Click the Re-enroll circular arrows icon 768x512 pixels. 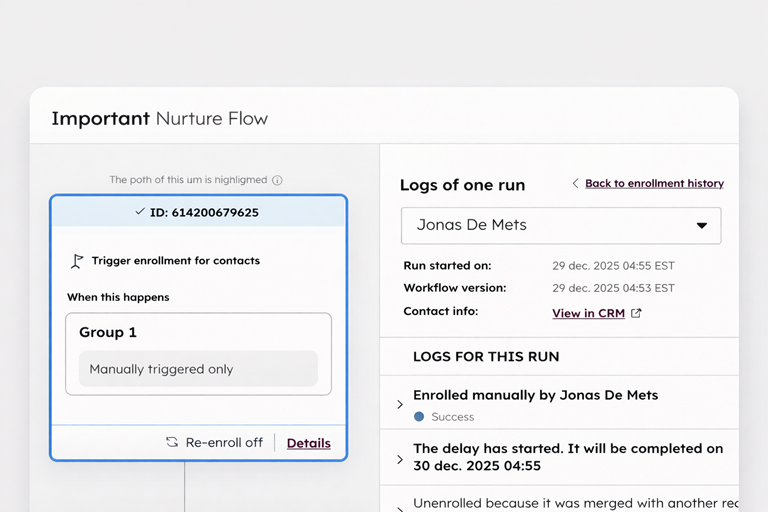172,442
